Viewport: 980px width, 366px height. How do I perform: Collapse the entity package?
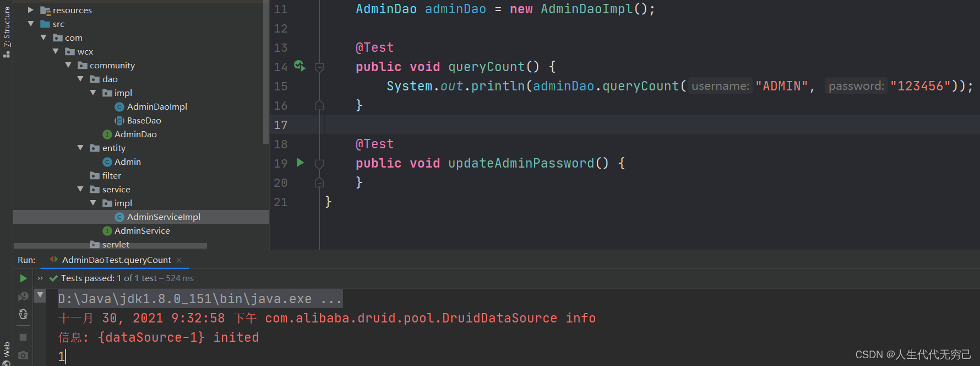[80, 148]
